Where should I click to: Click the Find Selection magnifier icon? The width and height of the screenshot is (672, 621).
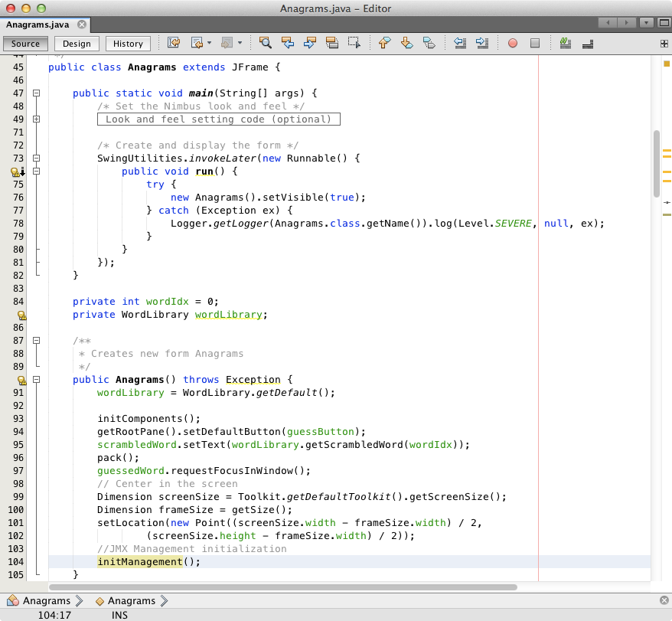coord(265,44)
